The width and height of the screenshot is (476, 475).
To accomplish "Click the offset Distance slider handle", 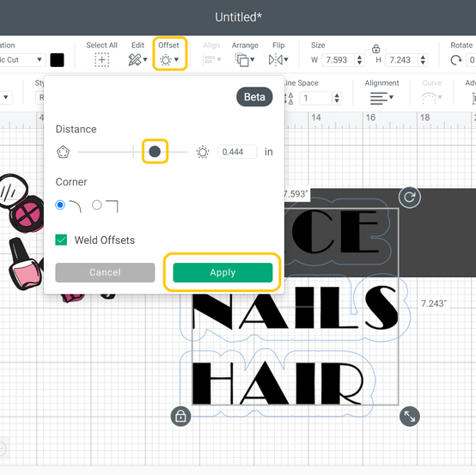I will coord(155,151).
